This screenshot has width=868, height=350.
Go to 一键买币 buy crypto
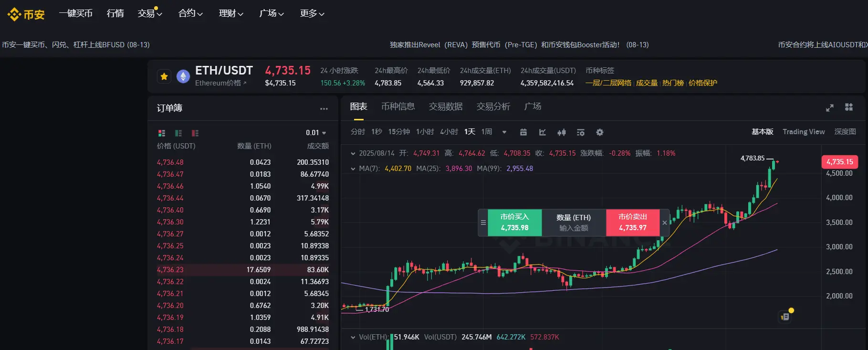pyautogui.click(x=75, y=13)
